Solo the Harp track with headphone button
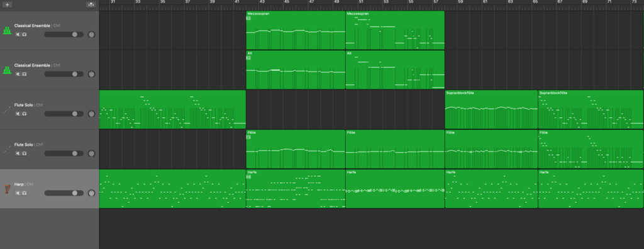The height and width of the screenshot is (249, 644). (x=25, y=193)
